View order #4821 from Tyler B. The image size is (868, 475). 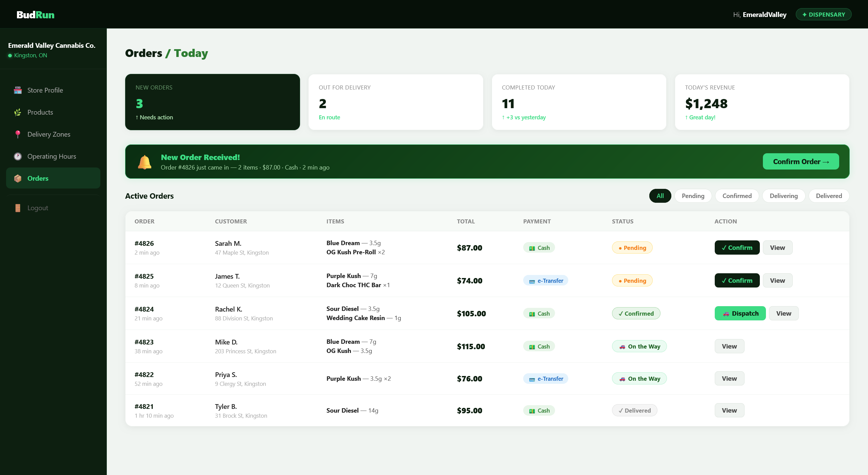coord(729,410)
